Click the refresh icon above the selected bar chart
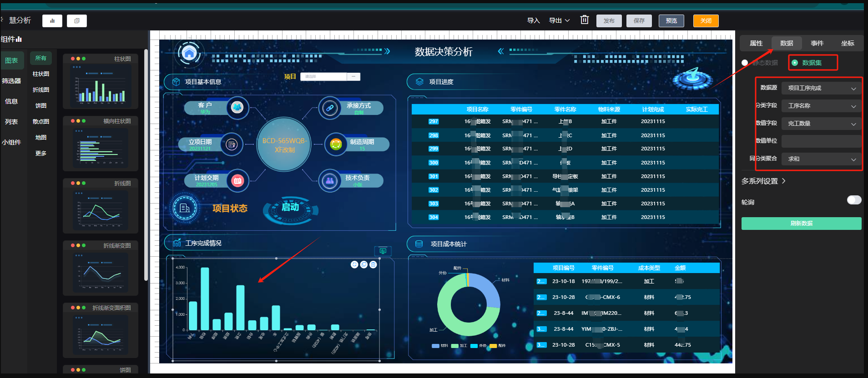Screen dimensions: 868x378 354,264
